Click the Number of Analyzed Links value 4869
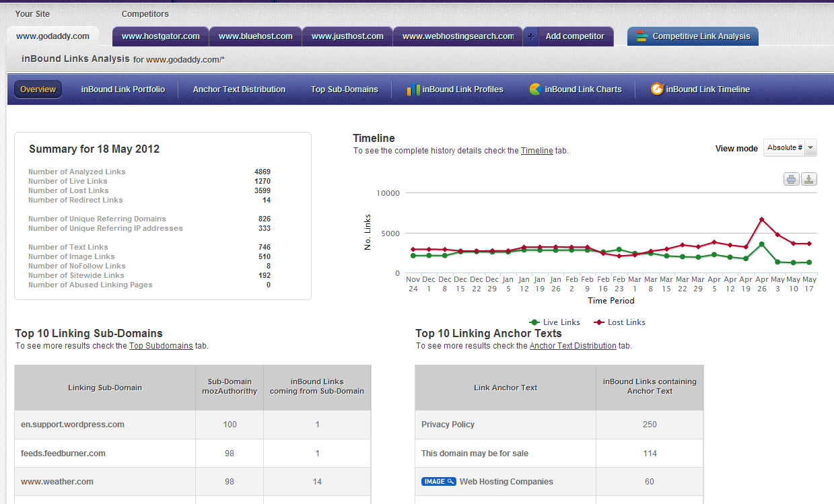Image resolution: width=834 pixels, height=504 pixels. pos(263,172)
